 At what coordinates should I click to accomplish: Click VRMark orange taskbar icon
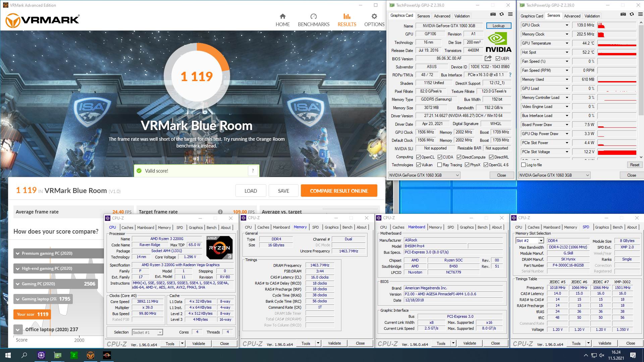click(91, 355)
